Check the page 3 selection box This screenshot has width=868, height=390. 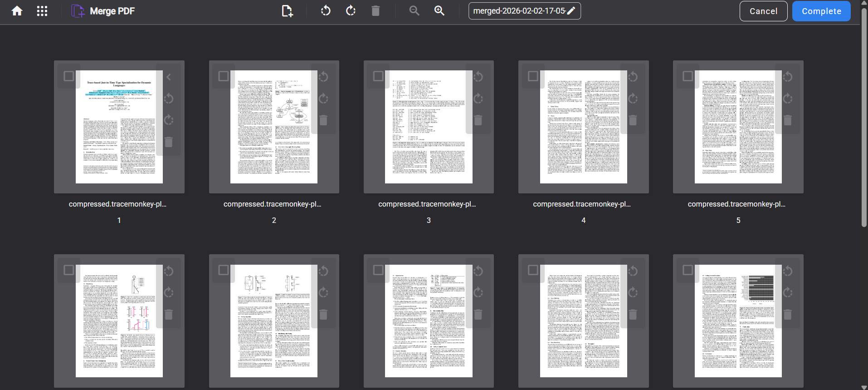point(378,76)
